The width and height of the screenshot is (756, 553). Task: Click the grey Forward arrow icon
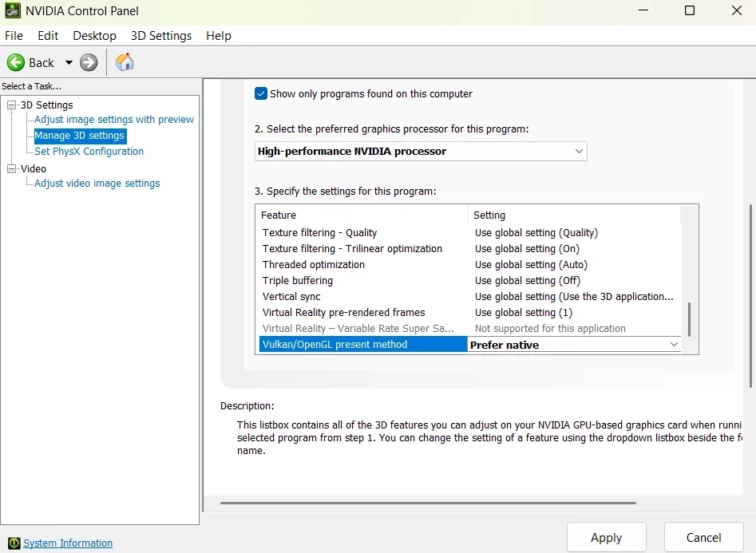[x=89, y=63]
